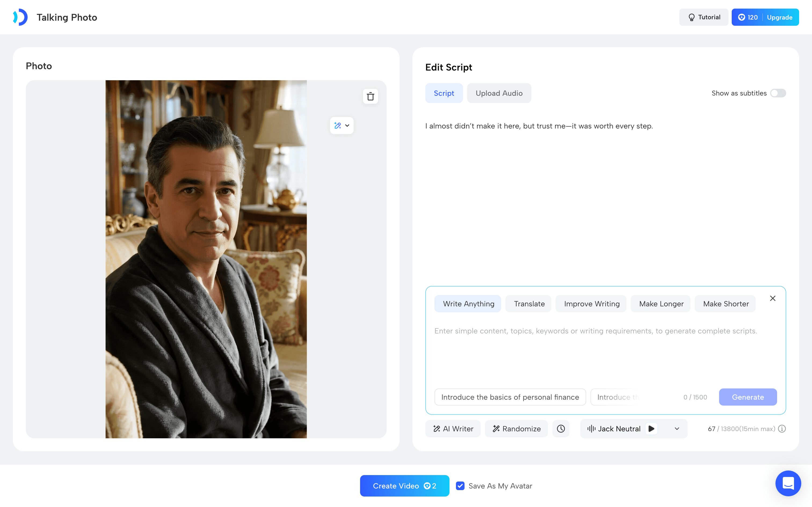The height and width of the screenshot is (507, 812).
Task: Select the Make Shorter option
Action: point(726,304)
